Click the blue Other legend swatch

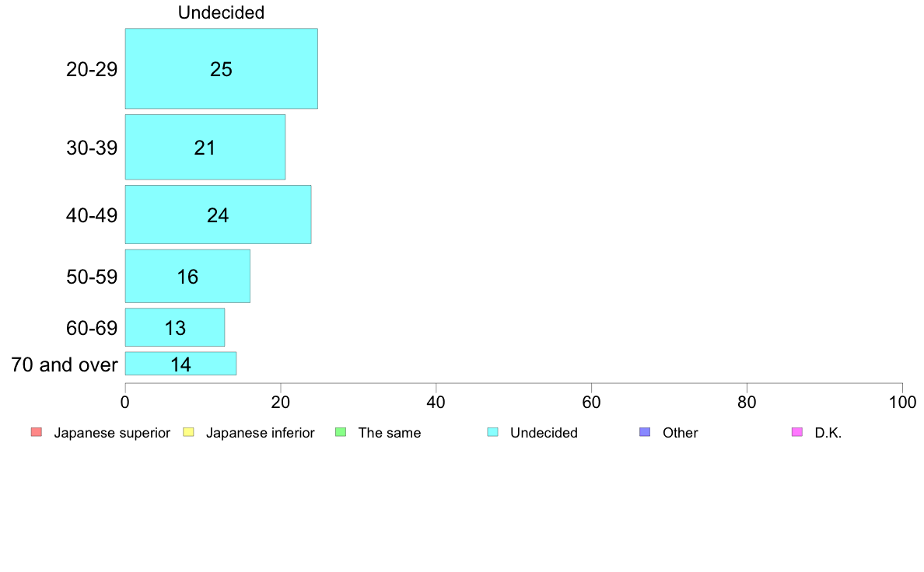tap(645, 432)
